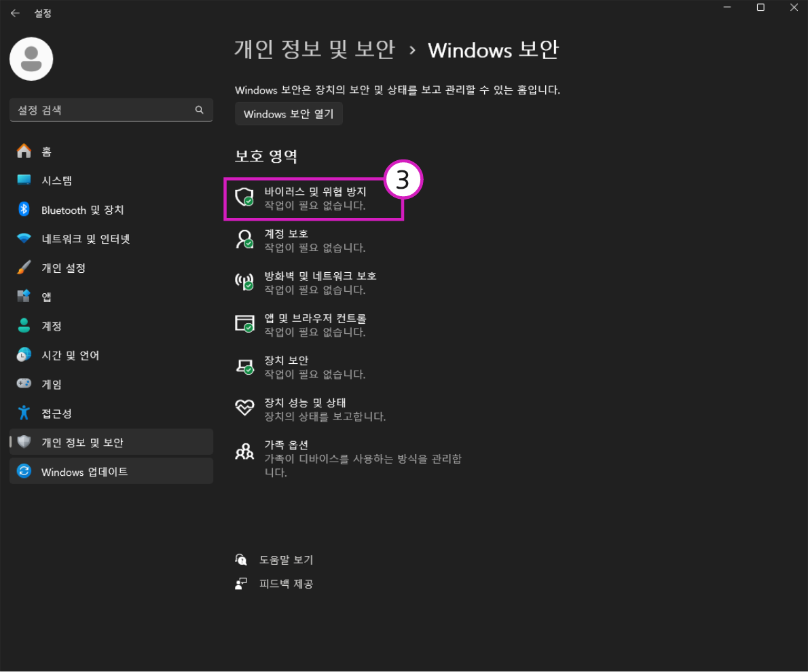Click the 네트워크 및 인터넷 Wi-Fi icon

pos(24,238)
